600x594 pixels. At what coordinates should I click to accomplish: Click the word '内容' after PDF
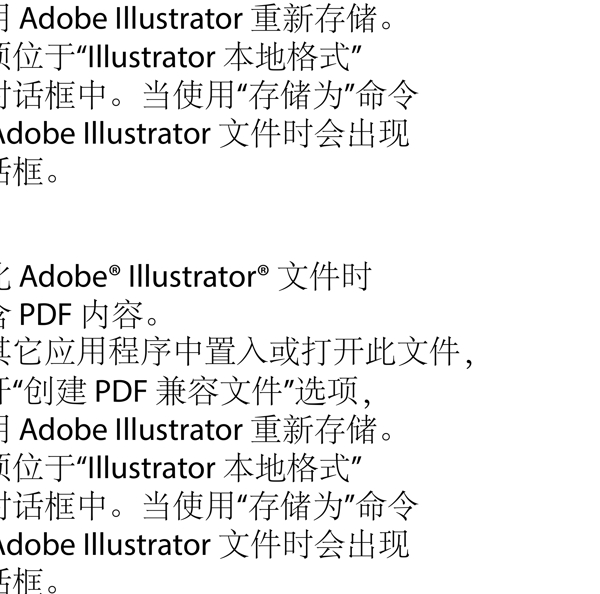tap(112, 315)
